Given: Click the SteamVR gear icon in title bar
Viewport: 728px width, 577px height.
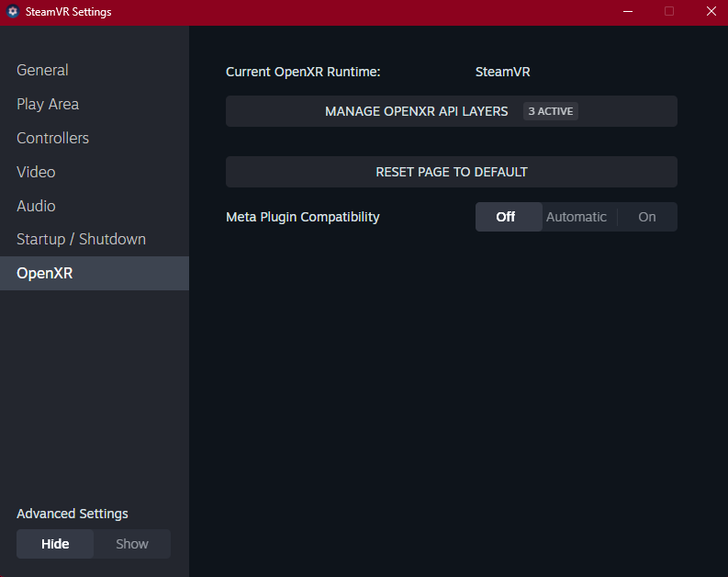Looking at the screenshot, I should tap(13, 12).
